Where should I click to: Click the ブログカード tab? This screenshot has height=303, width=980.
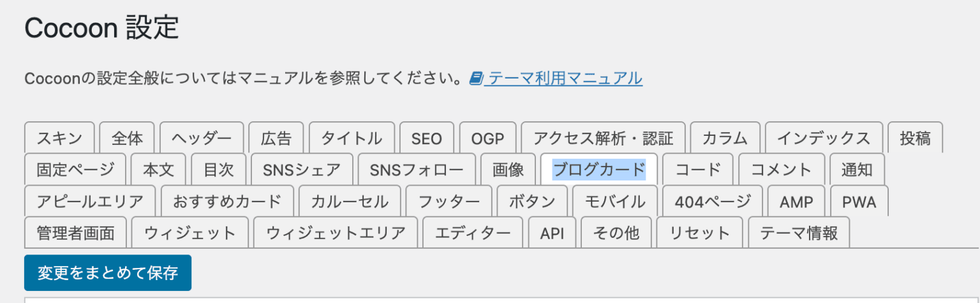[x=598, y=170]
